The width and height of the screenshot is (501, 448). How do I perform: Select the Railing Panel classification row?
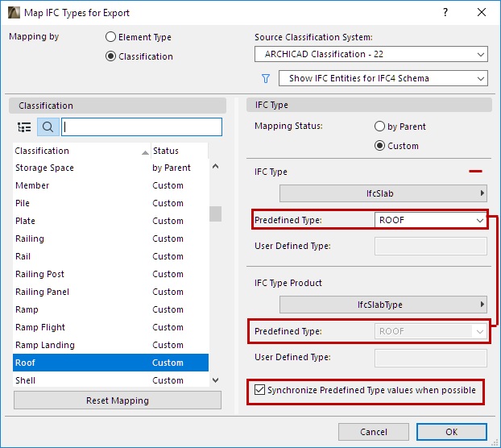coord(110,292)
